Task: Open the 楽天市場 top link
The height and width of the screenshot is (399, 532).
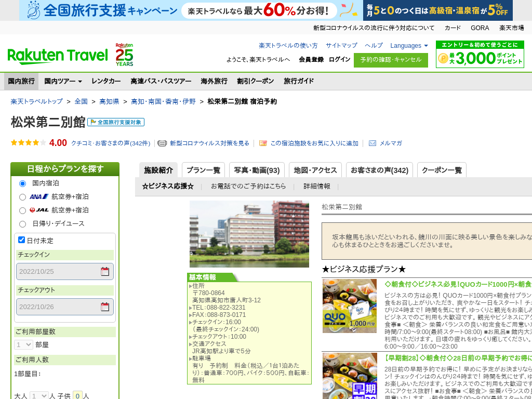Action: click(511, 28)
